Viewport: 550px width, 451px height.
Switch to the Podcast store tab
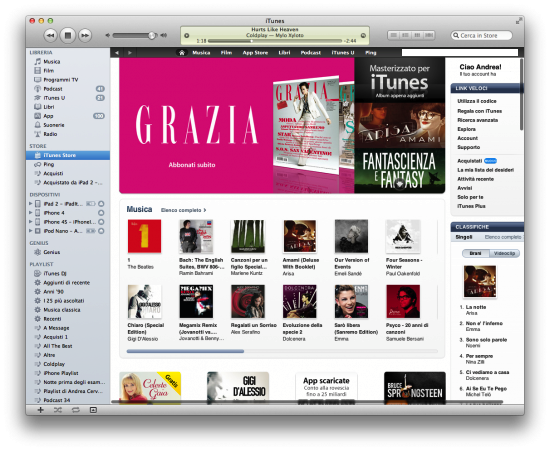tap(310, 53)
